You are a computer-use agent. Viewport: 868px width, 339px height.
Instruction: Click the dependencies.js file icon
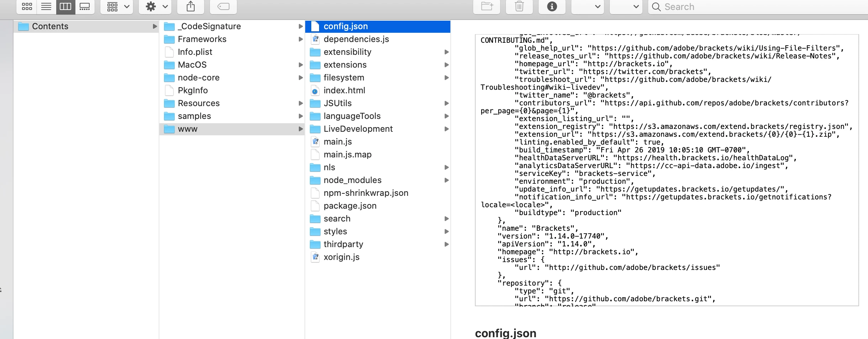tap(315, 39)
